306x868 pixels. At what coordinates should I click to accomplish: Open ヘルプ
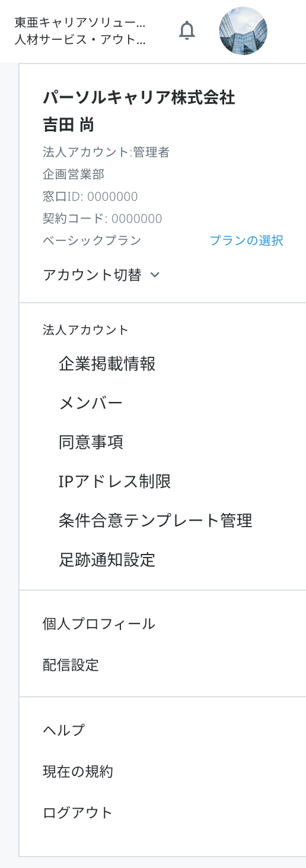point(63,730)
